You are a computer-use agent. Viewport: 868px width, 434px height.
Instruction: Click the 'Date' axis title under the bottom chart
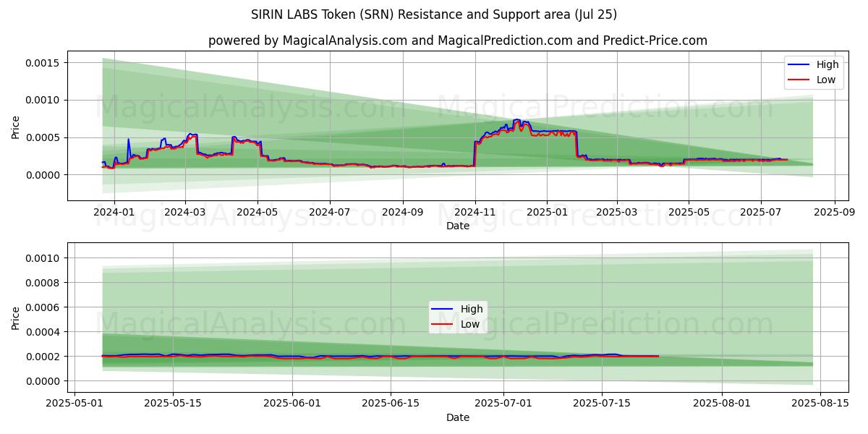pos(458,417)
